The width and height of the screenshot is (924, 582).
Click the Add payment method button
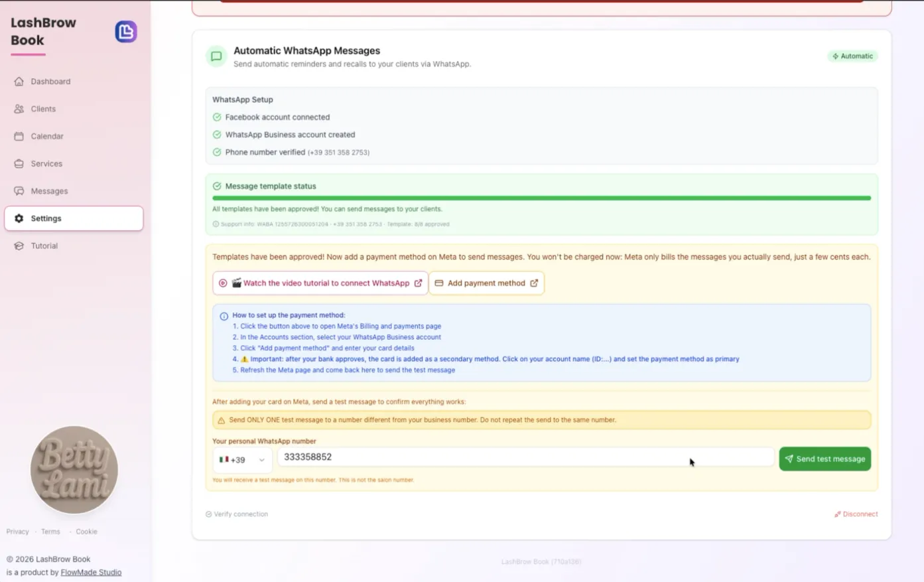486,283
